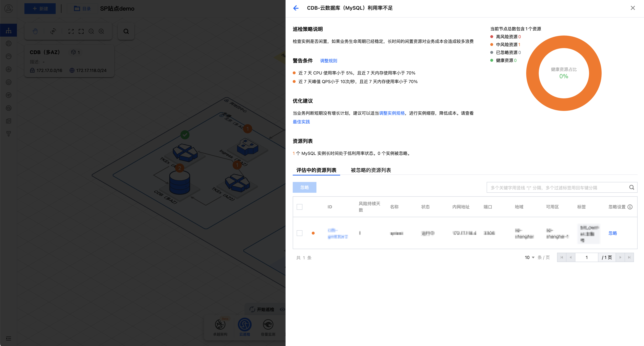
Task: Open the 目录 directory button
Action: pos(82,8)
